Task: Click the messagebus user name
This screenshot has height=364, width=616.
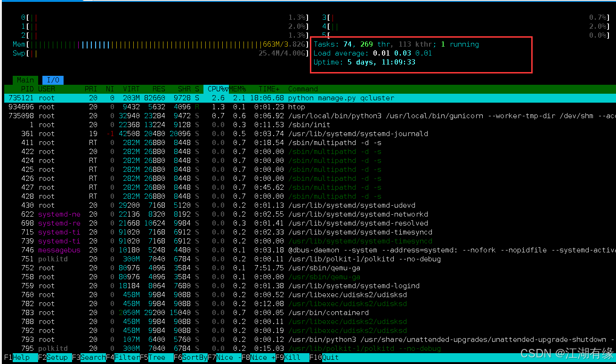Action: pyautogui.click(x=59, y=250)
